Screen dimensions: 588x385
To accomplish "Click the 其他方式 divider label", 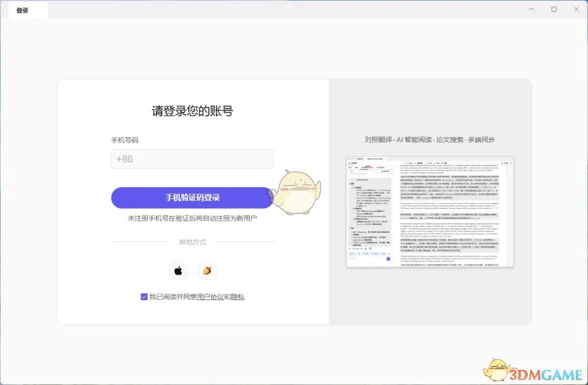I will [x=192, y=241].
